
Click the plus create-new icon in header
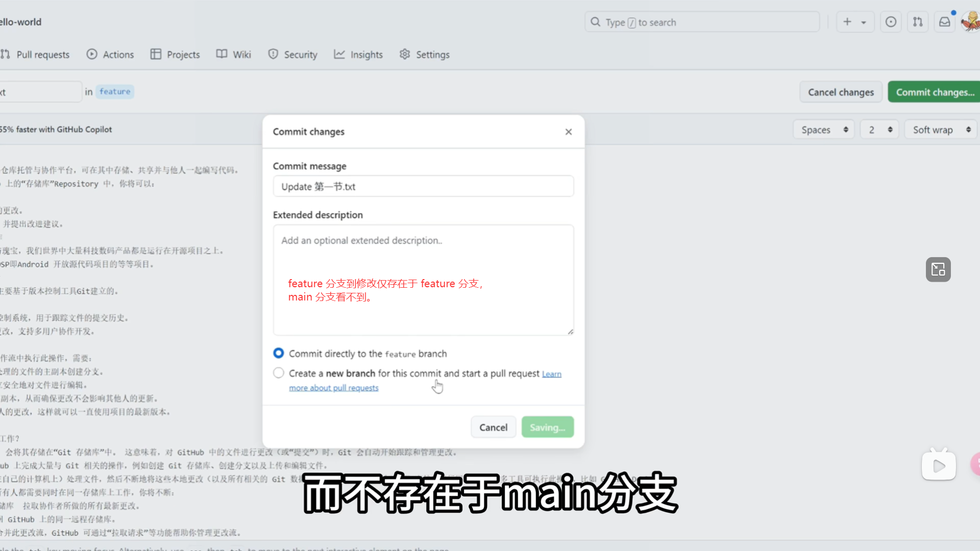(x=847, y=22)
